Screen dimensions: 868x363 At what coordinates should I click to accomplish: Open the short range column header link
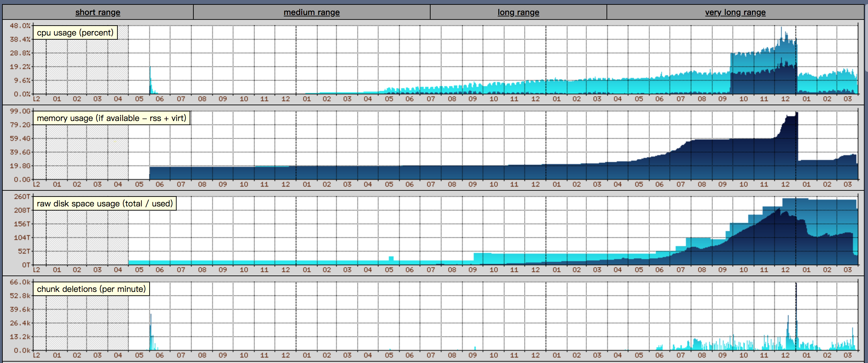point(98,12)
